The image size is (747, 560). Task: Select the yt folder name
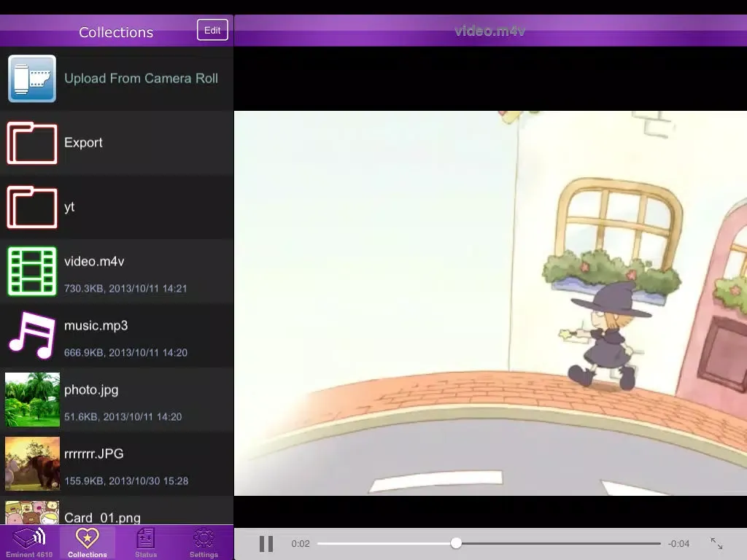coord(69,206)
